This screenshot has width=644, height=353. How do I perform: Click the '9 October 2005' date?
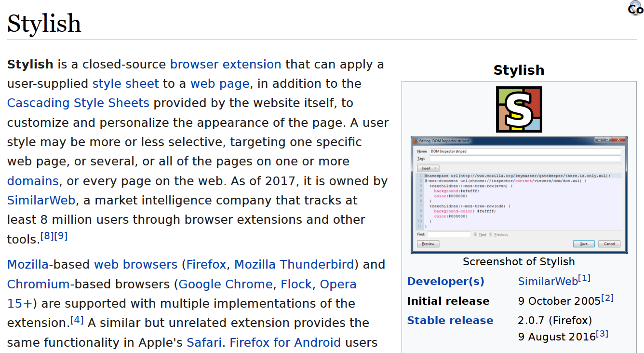559,301
